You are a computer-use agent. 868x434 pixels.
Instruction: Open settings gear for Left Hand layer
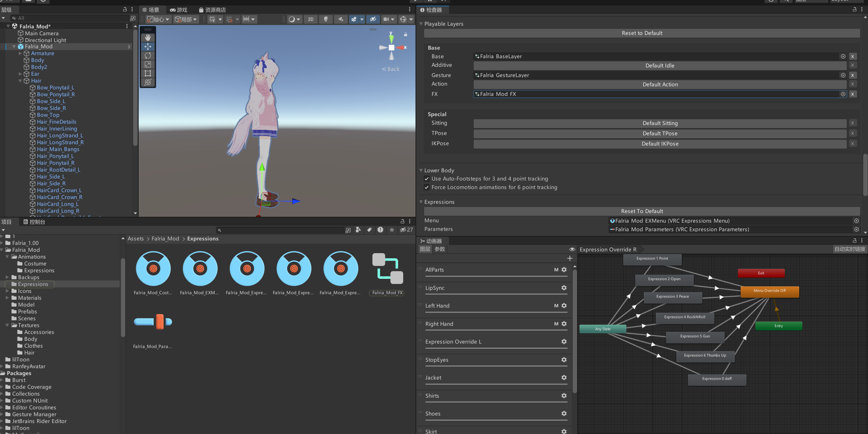pos(564,306)
